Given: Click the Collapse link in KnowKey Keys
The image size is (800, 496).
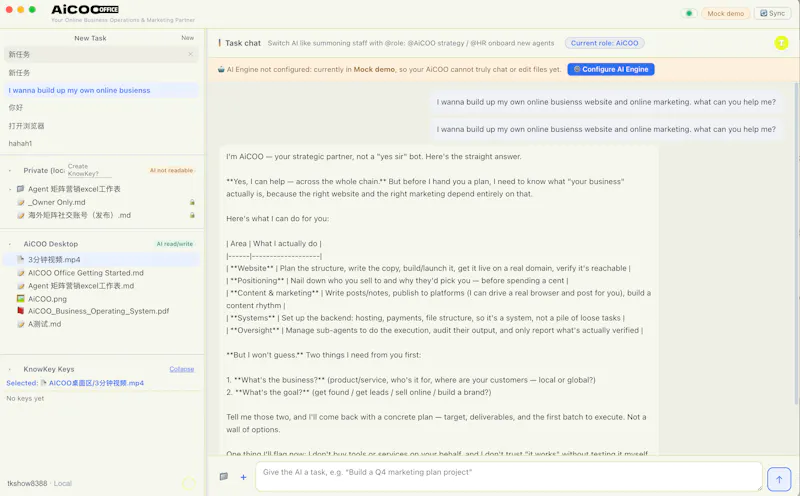Looking at the screenshot, I should (182, 369).
